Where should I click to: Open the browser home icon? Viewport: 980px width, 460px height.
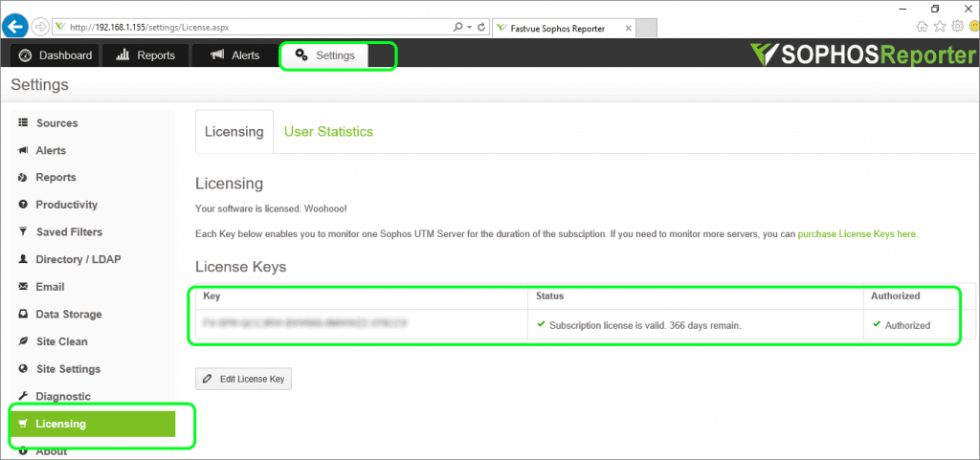click(x=922, y=26)
